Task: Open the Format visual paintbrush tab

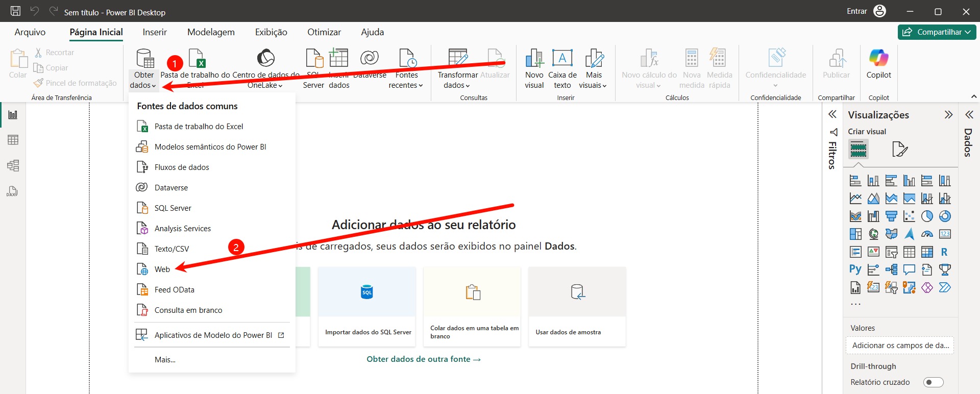Action: (899, 150)
